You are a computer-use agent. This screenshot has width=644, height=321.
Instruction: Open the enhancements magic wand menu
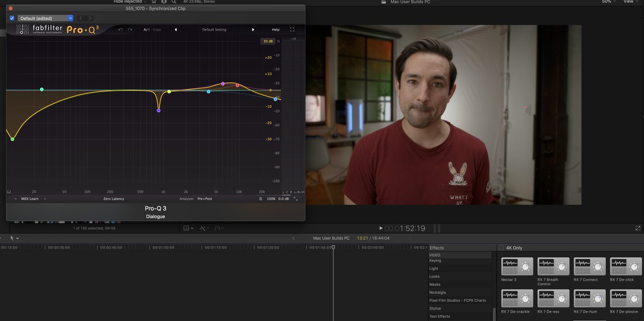tap(205, 228)
